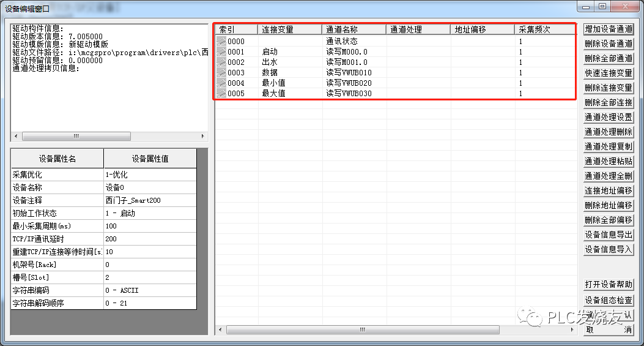Screen dimensions: 644x346
Task: Edit TCP/IP通讯延时 value 200
Action: click(150, 239)
